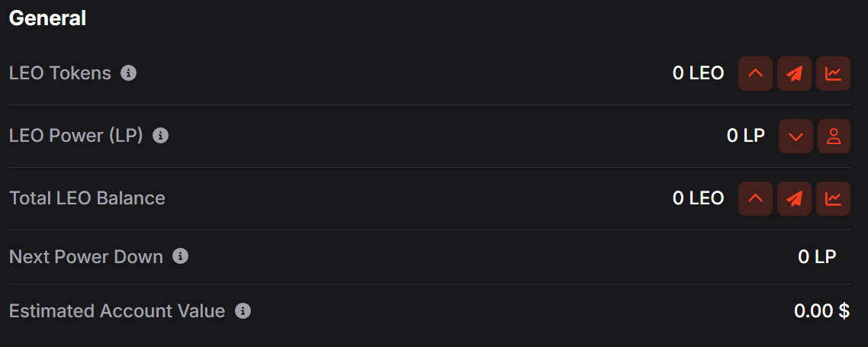The width and height of the screenshot is (868, 347).
Task: Click the Estimated Account Value label
Action: (x=117, y=311)
